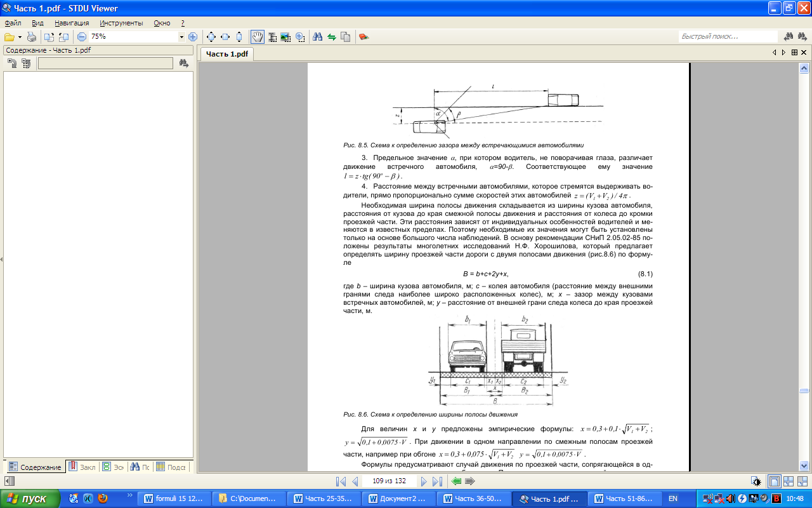Select the zoom selection tool
Screen dimensions: 812x508
coord(299,37)
